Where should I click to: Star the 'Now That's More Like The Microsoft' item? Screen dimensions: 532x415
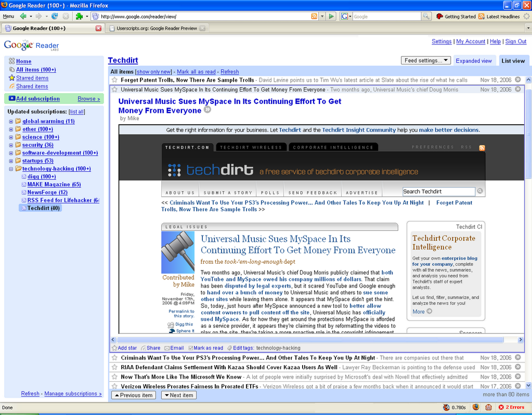click(x=114, y=377)
